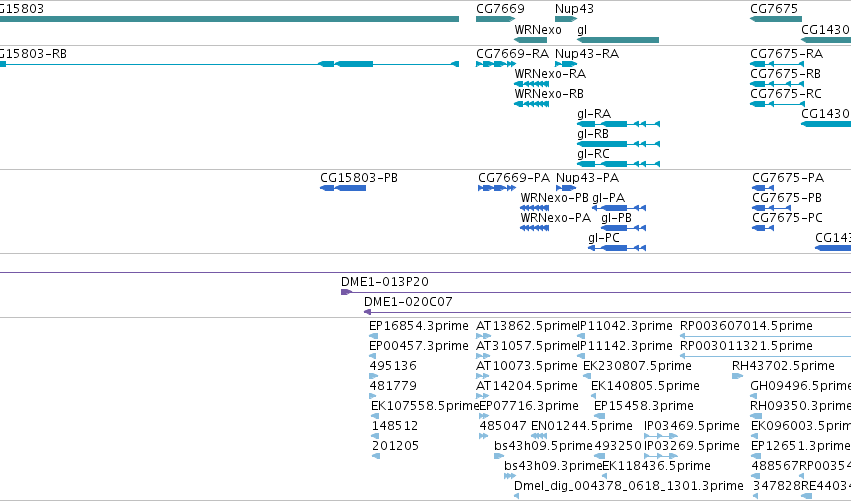The height and width of the screenshot is (501, 851).
Task: Click the WRNexo-RB transcript label
Action: pyautogui.click(x=549, y=94)
